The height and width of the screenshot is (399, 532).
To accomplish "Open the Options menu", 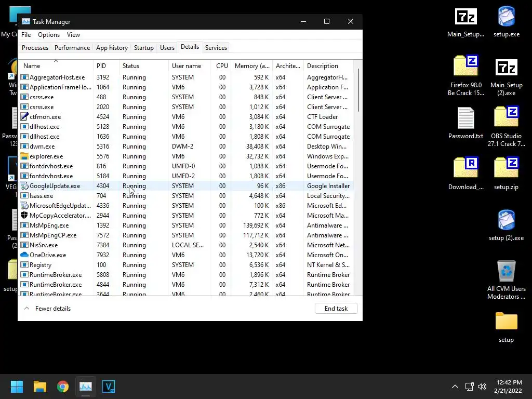I will [x=49, y=35].
